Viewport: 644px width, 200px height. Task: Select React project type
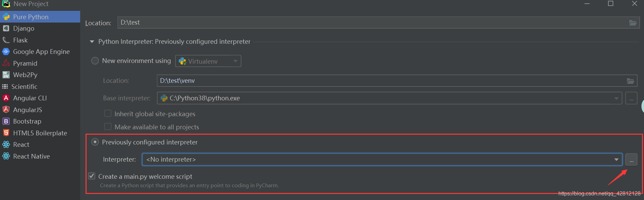pyautogui.click(x=40, y=144)
